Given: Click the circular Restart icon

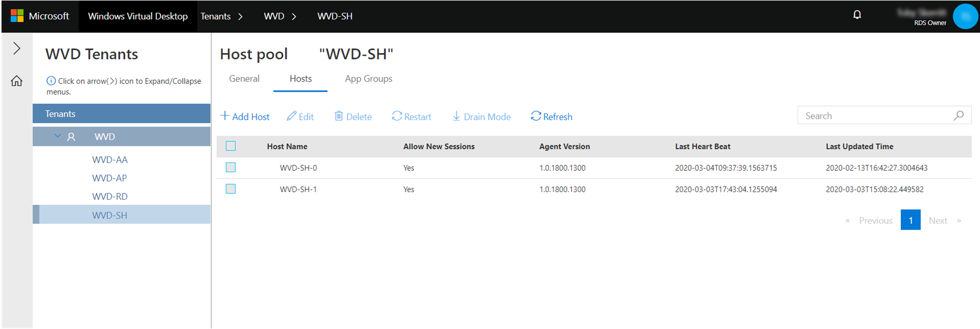Looking at the screenshot, I should 397,116.
